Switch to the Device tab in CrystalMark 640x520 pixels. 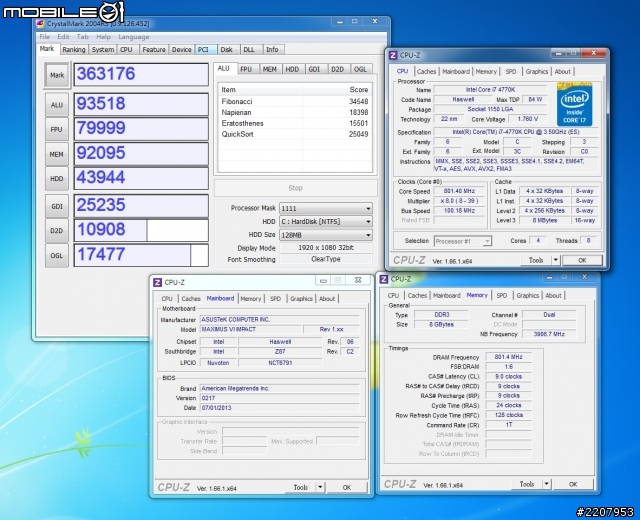point(182,49)
